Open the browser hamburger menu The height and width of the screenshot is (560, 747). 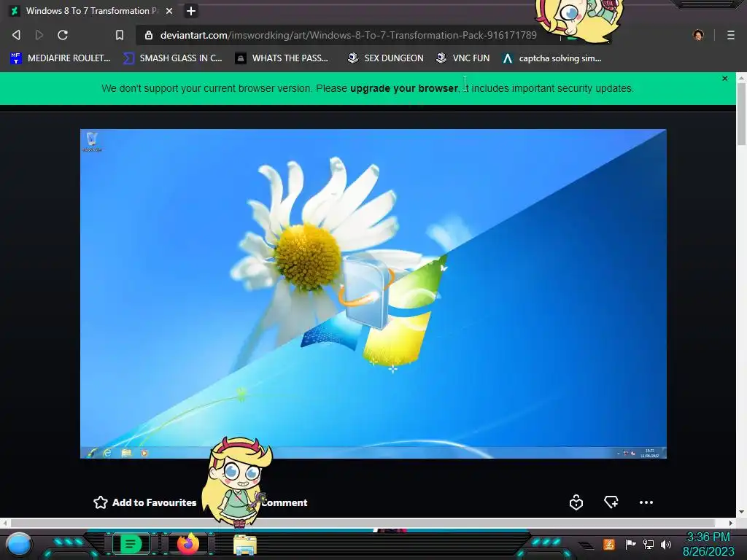(731, 35)
